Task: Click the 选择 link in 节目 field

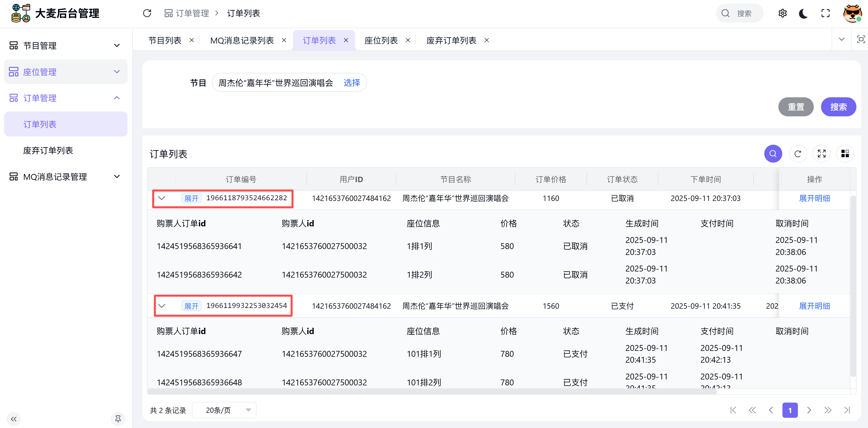Action: click(x=352, y=83)
